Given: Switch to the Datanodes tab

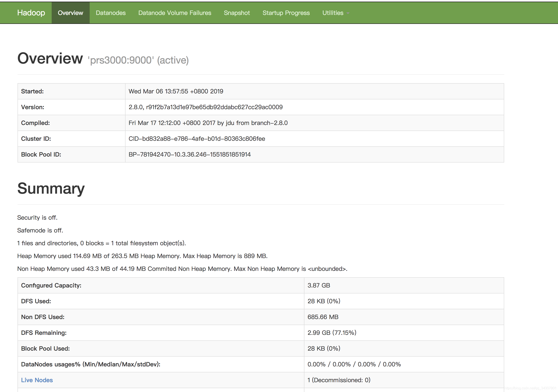Looking at the screenshot, I should click(x=111, y=13).
